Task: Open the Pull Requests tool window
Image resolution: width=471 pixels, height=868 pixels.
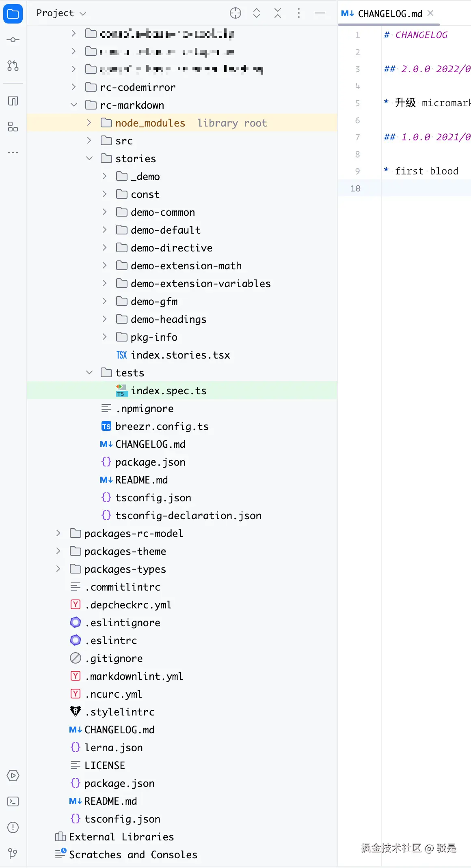Action: click(13, 66)
